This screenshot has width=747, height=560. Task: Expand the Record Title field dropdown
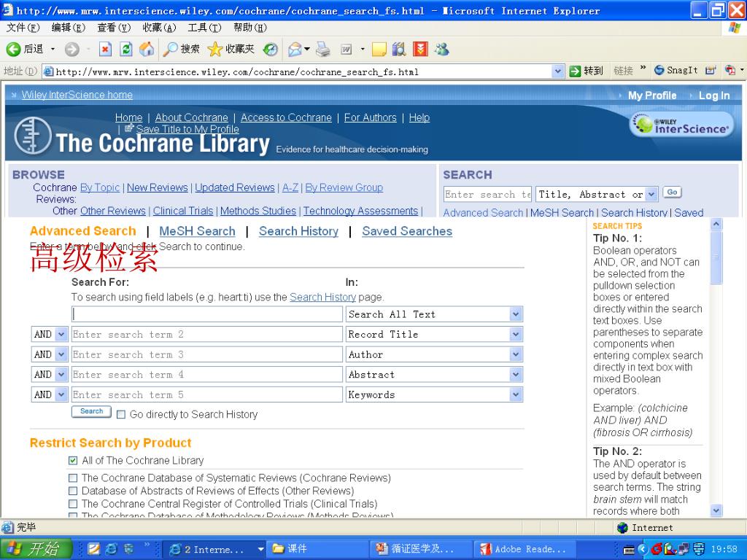pos(516,334)
